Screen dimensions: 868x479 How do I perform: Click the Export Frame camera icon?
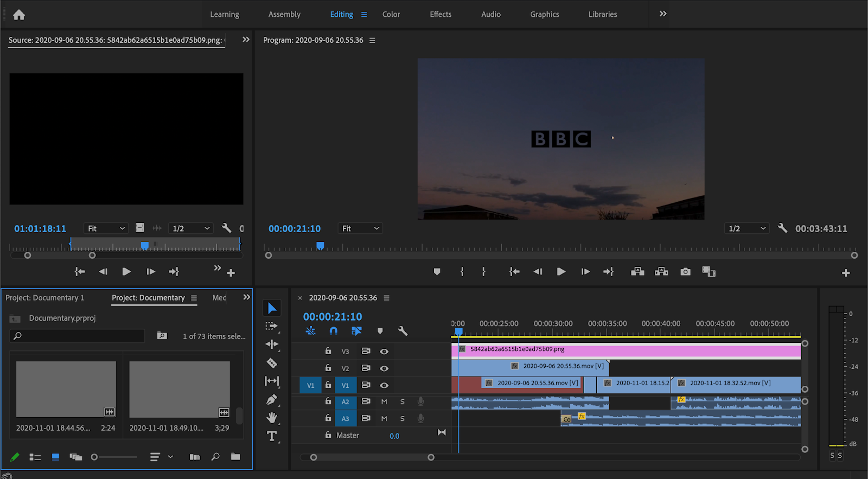pos(686,272)
